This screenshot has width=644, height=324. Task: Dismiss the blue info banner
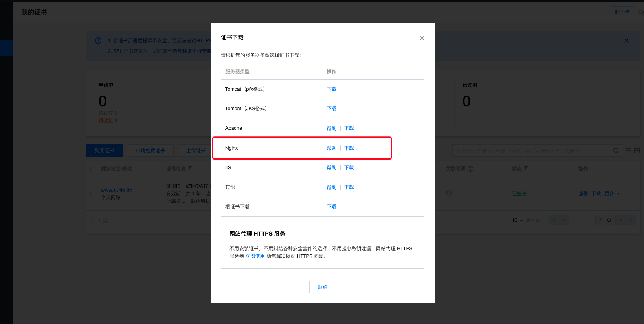click(x=626, y=41)
